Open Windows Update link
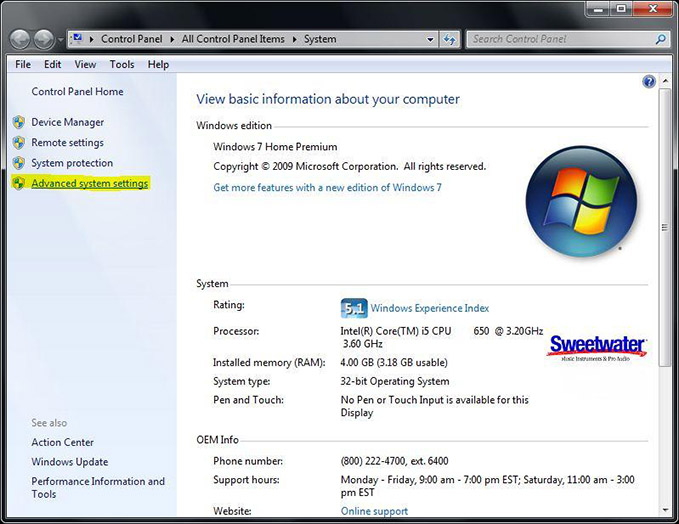The image size is (679, 524). click(x=70, y=462)
